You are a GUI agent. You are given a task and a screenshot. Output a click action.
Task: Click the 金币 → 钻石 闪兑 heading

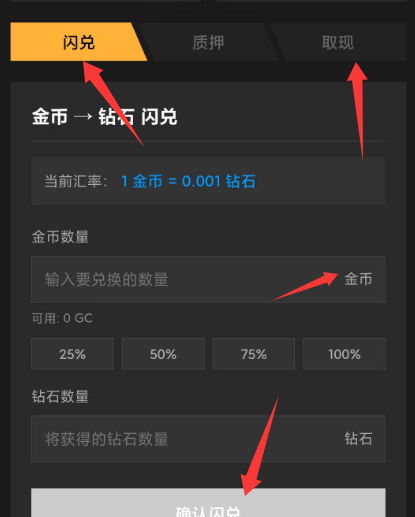[104, 117]
